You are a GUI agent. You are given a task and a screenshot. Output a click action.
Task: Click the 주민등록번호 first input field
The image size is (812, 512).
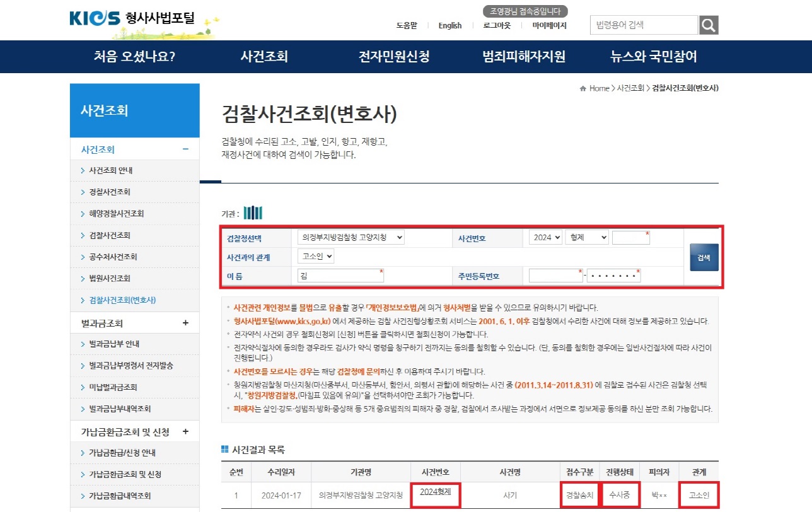pos(555,276)
